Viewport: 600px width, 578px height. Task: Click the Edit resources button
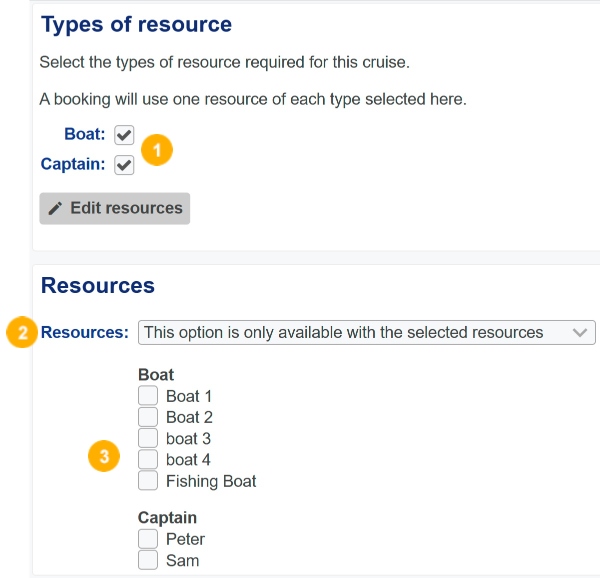114,208
